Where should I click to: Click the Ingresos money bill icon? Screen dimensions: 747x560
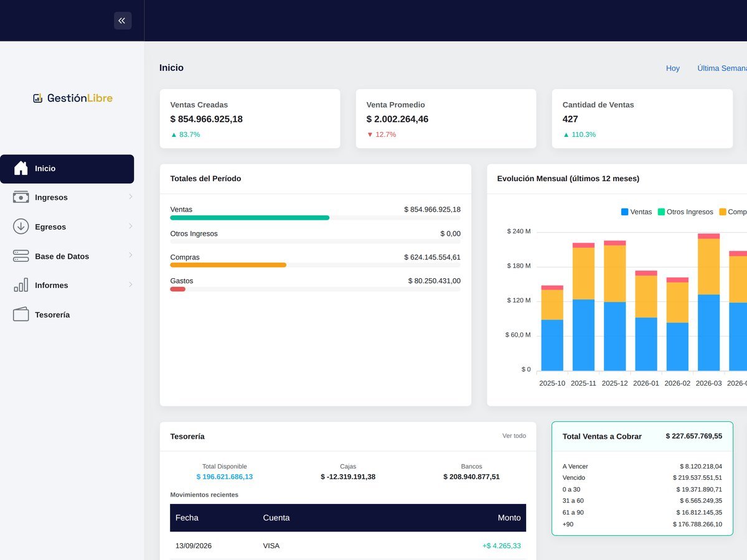pyautogui.click(x=21, y=197)
